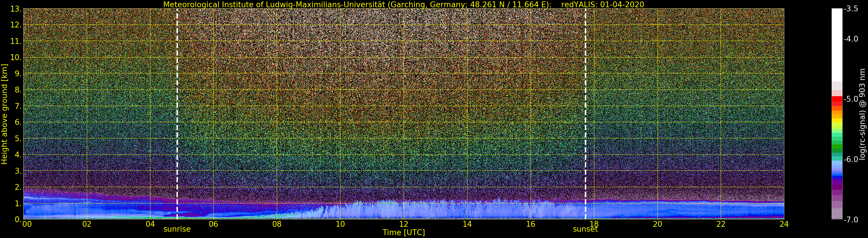Click the "00" time axis tick label

point(27,224)
